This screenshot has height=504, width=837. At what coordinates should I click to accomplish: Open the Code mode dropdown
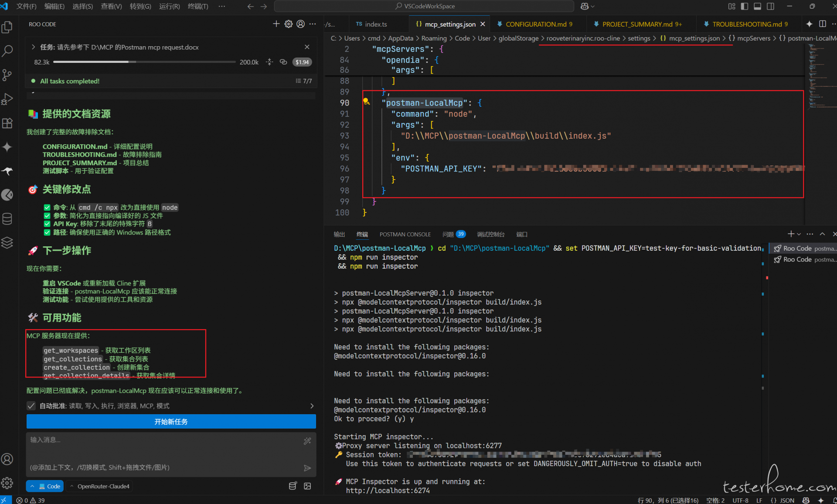tap(45, 486)
